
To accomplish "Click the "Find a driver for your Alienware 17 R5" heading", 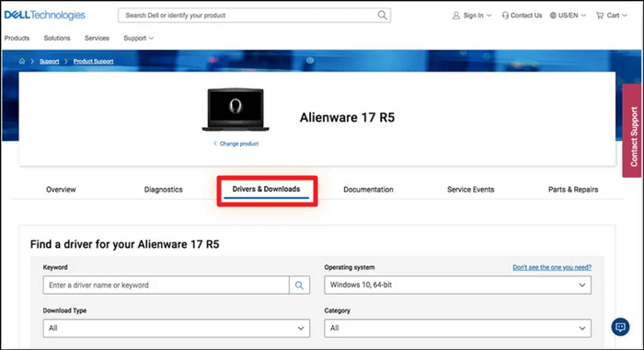I will 125,244.
